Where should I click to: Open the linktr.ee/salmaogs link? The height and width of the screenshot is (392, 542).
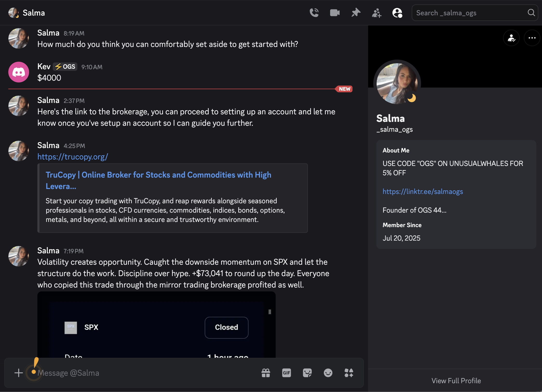tap(423, 192)
